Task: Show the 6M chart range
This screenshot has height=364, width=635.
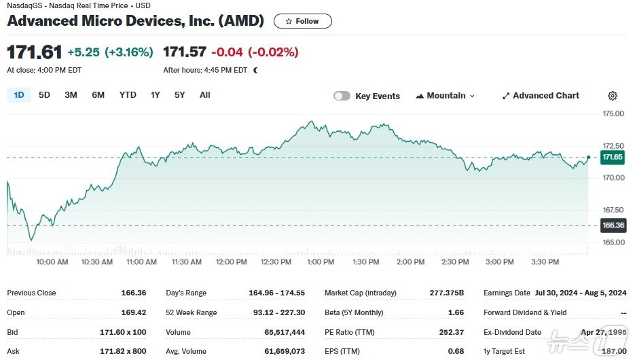Action: [x=98, y=95]
